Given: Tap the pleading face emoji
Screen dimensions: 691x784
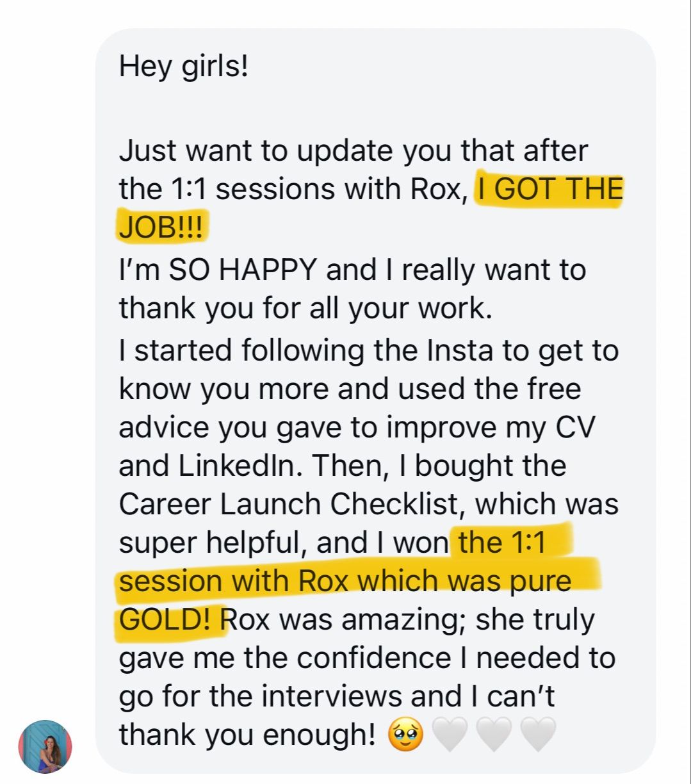Looking at the screenshot, I should click(x=405, y=735).
